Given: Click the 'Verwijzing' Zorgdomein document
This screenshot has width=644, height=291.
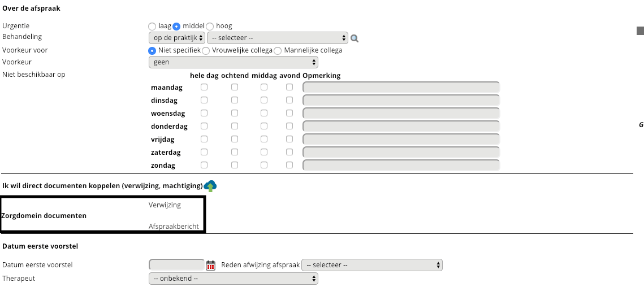Looking at the screenshot, I should click(x=165, y=205).
